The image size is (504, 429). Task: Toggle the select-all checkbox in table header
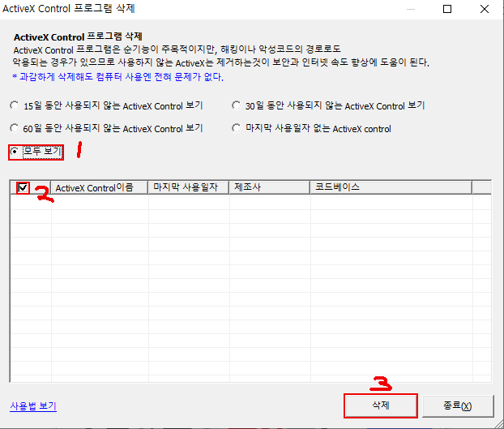point(23,187)
